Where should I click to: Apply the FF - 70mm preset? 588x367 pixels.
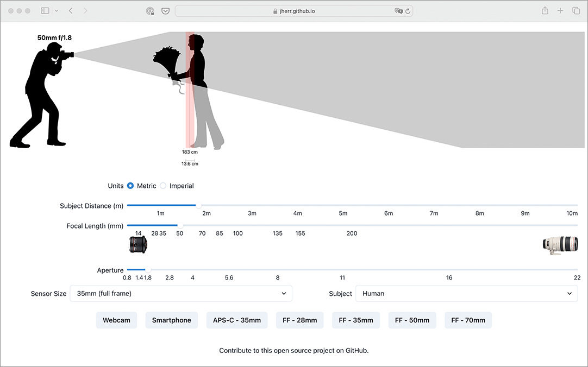pyautogui.click(x=468, y=320)
